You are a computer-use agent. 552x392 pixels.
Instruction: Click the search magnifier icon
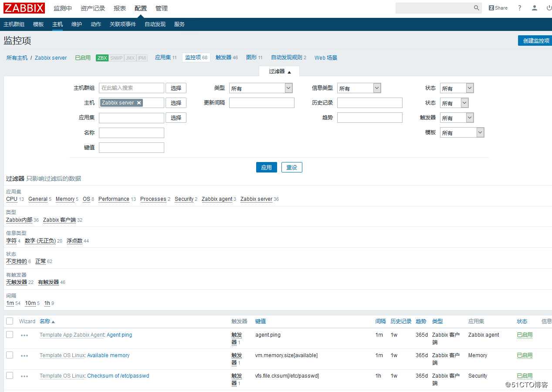(x=477, y=8)
